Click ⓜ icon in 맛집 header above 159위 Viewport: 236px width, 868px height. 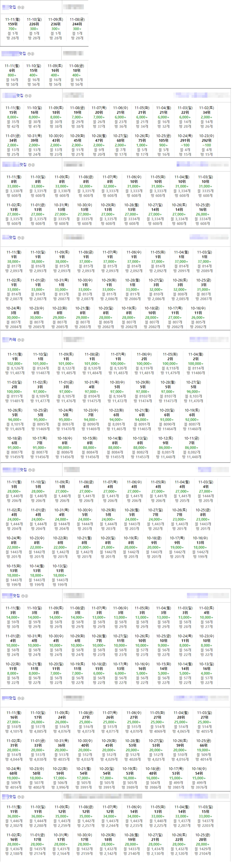19,7
